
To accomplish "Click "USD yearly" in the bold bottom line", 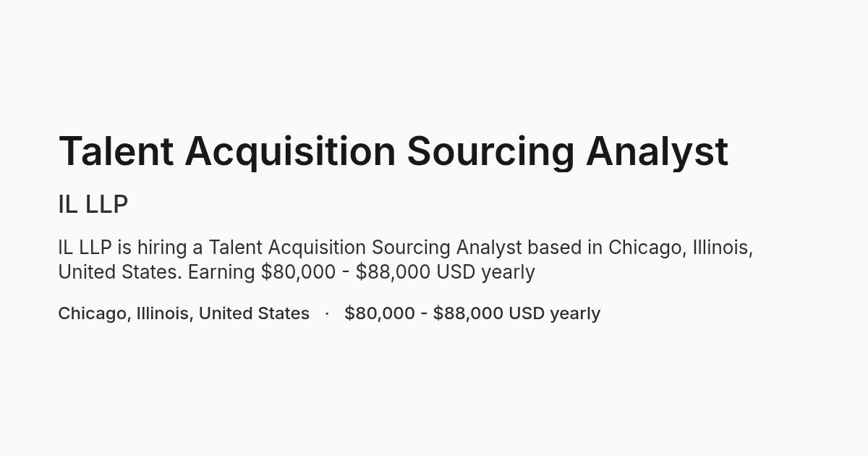I will (x=555, y=314).
